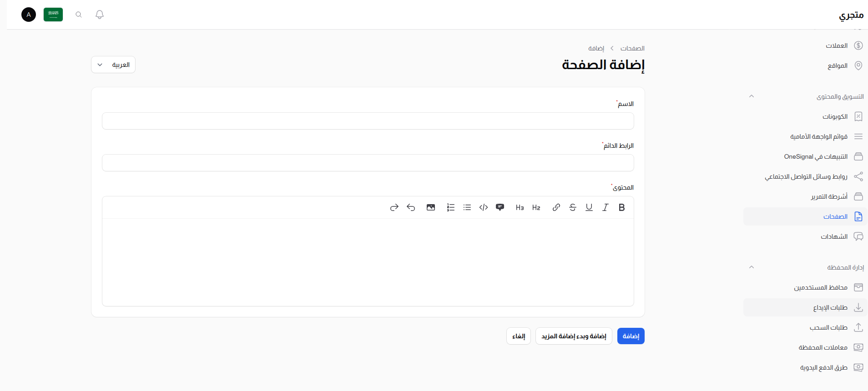Click the متجري store logo
The width and height of the screenshot is (868, 391).
tap(851, 15)
